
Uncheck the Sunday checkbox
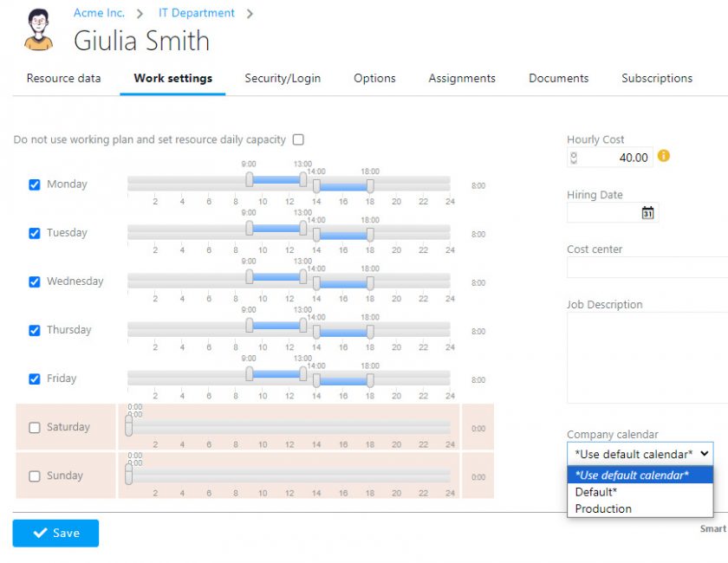pos(35,476)
